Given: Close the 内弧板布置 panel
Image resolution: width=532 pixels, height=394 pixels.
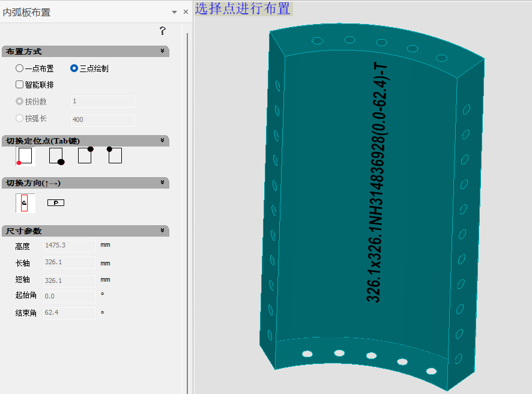Looking at the screenshot, I should pos(186,12).
